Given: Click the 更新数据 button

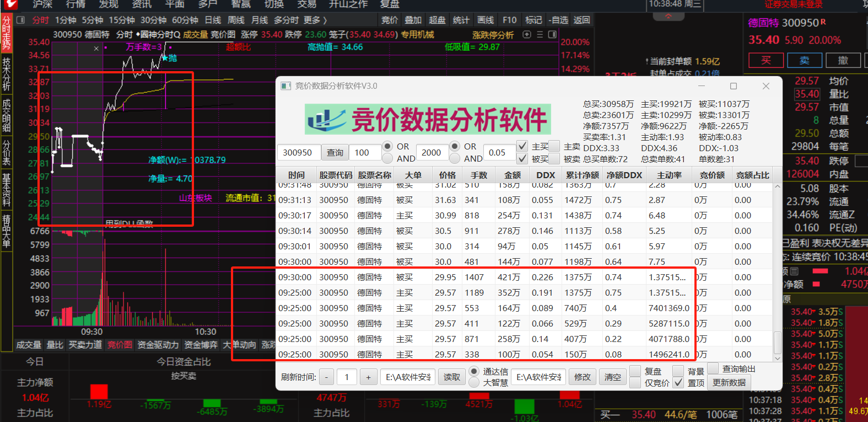Looking at the screenshot, I should click(x=729, y=382).
